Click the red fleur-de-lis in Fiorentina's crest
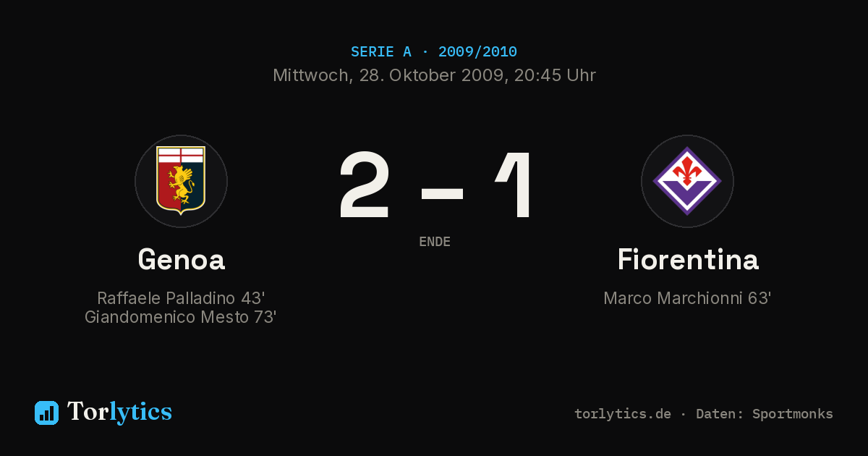Viewport: 868px width, 456px height. (687, 171)
